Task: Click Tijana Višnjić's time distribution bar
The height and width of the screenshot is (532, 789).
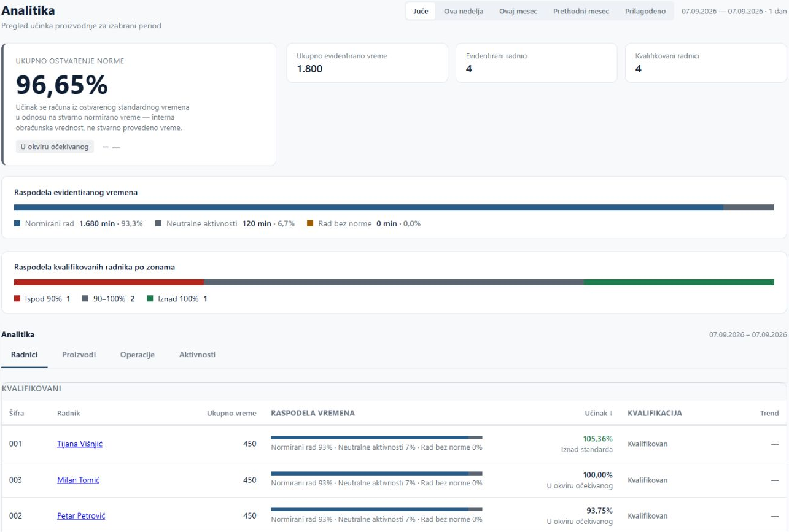Action: [x=376, y=438]
